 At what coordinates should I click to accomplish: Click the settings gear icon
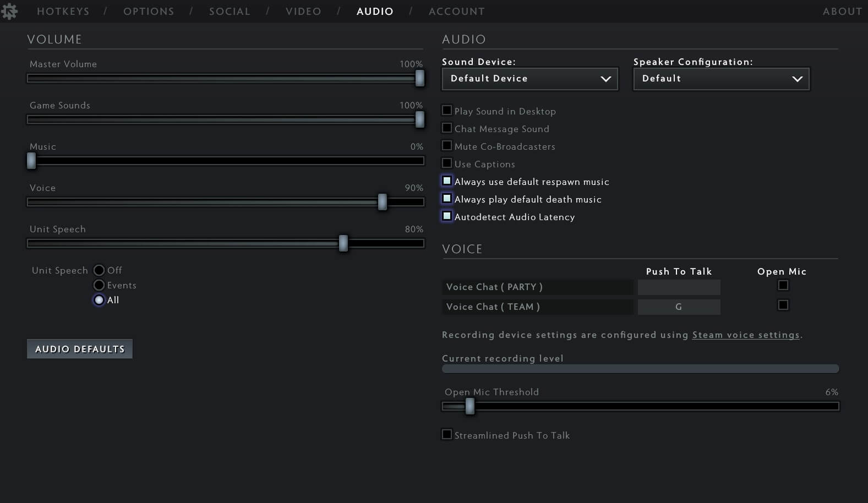coord(9,11)
